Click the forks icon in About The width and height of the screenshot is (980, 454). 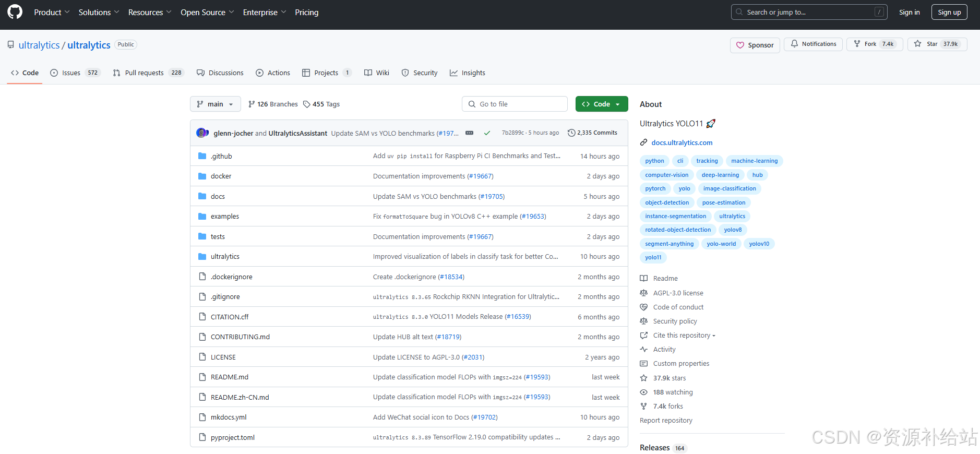(644, 407)
